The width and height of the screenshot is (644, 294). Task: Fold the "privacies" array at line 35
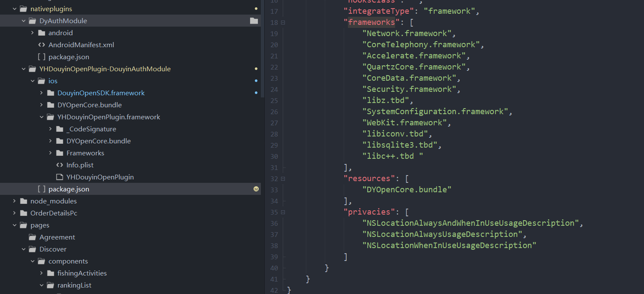[283, 212]
